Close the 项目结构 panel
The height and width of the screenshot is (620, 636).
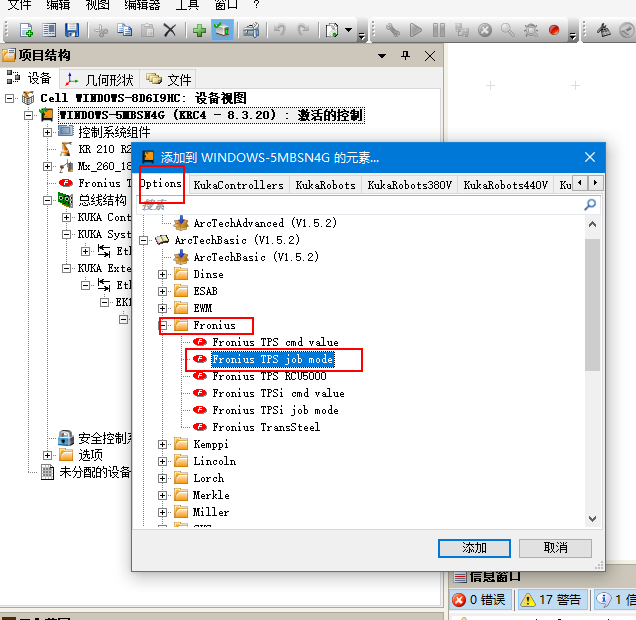point(430,56)
